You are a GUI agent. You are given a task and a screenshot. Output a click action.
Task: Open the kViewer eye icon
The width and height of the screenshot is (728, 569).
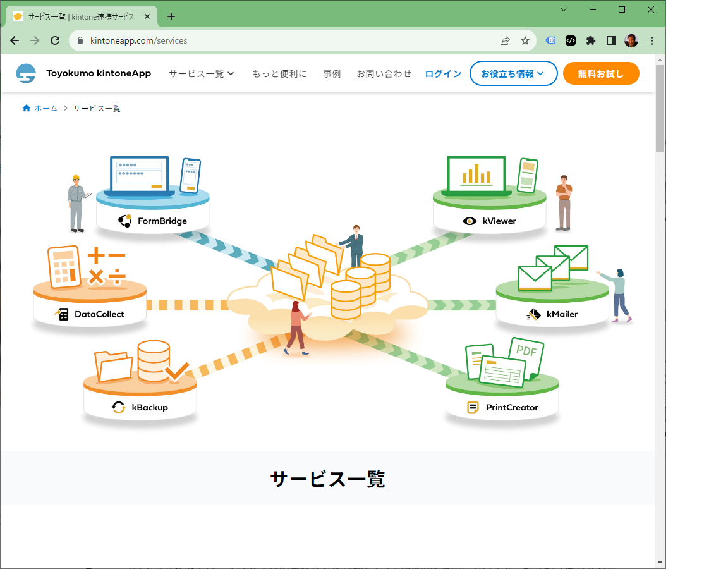pos(470,221)
